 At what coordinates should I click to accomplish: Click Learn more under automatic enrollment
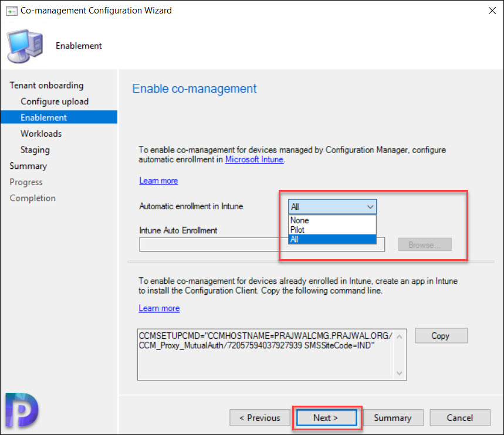click(158, 181)
